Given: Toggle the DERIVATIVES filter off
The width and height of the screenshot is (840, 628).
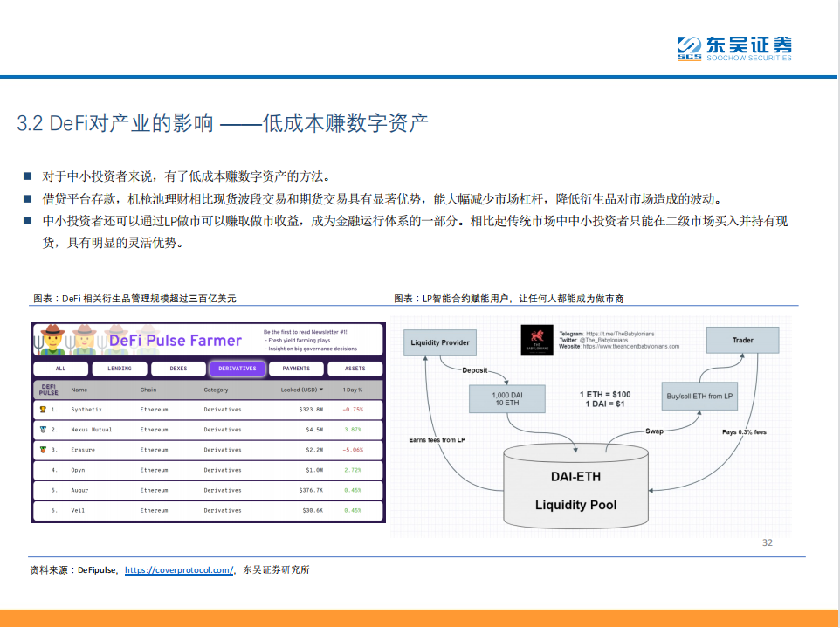Looking at the screenshot, I should pyautogui.click(x=237, y=369).
